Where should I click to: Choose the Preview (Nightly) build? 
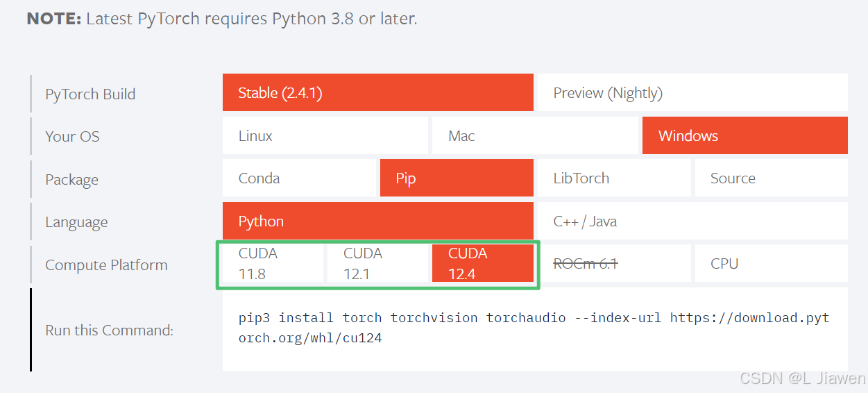(692, 92)
